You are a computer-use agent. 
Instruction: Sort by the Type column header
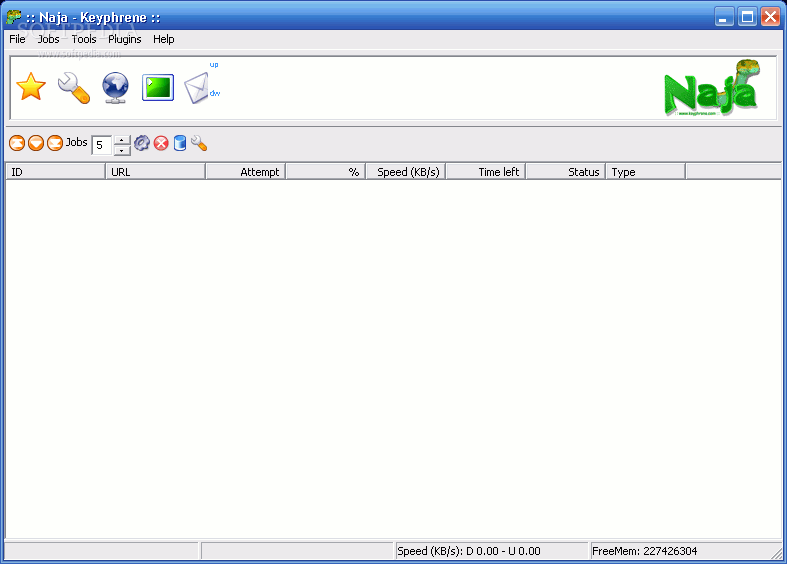tap(645, 172)
